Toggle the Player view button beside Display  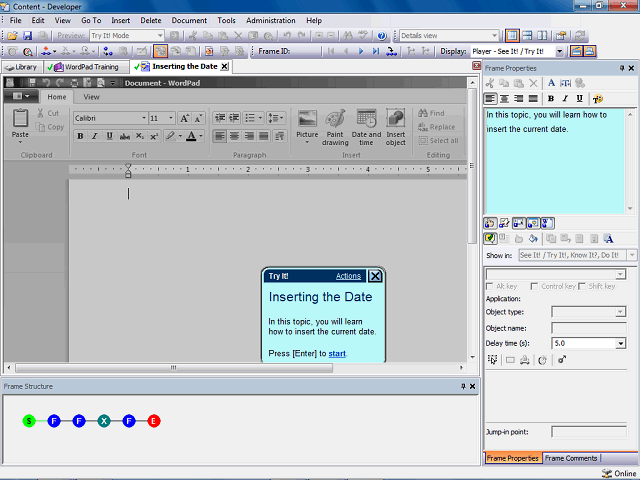pos(575,51)
